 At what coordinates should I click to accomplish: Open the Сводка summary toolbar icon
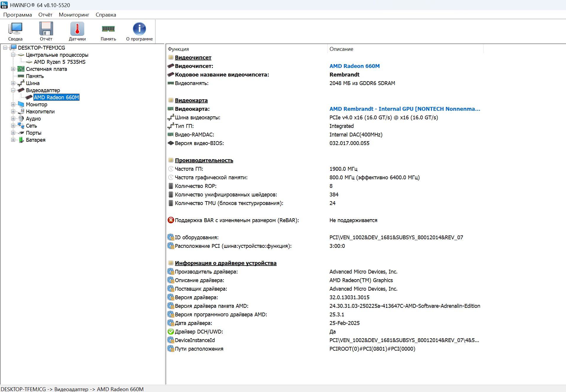(15, 29)
